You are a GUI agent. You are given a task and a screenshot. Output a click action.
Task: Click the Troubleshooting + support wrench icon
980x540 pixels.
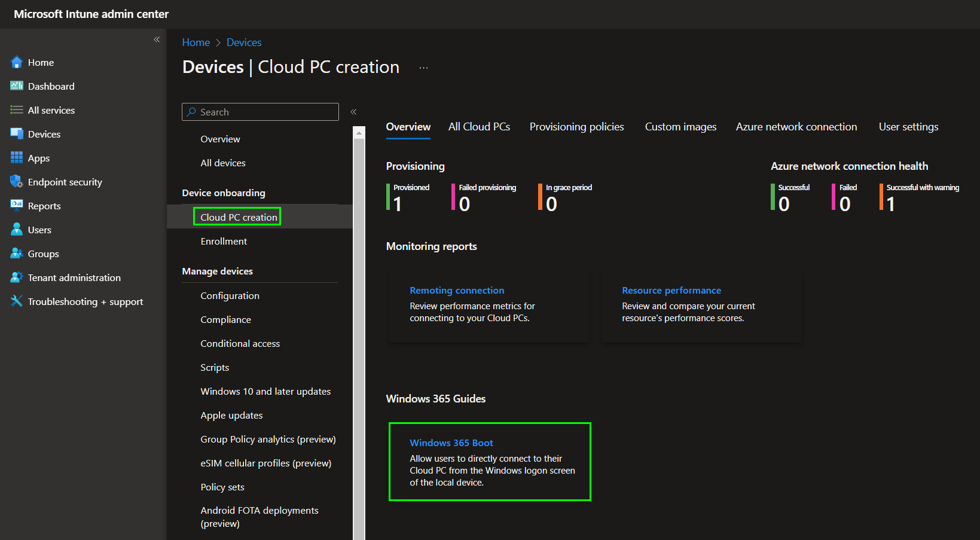(17, 301)
